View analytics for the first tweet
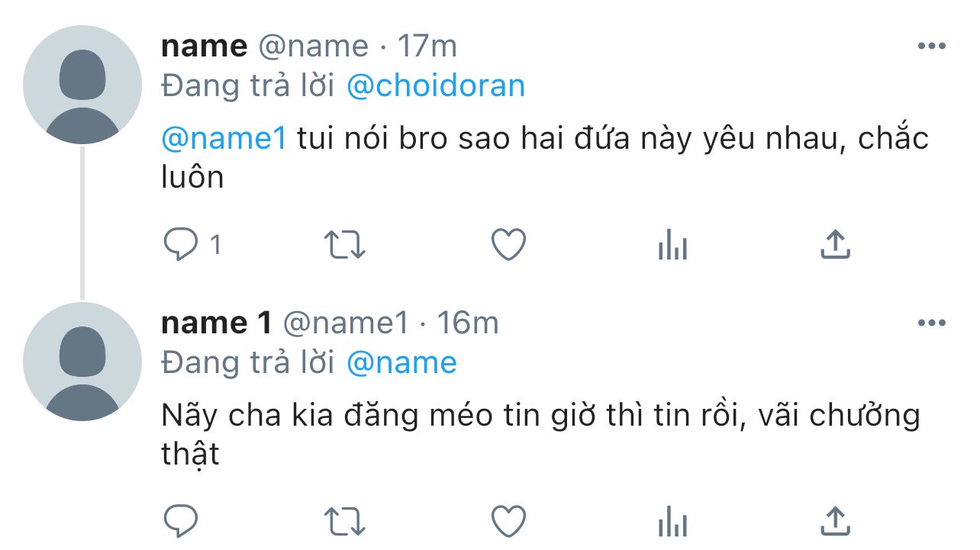 point(672,246)
